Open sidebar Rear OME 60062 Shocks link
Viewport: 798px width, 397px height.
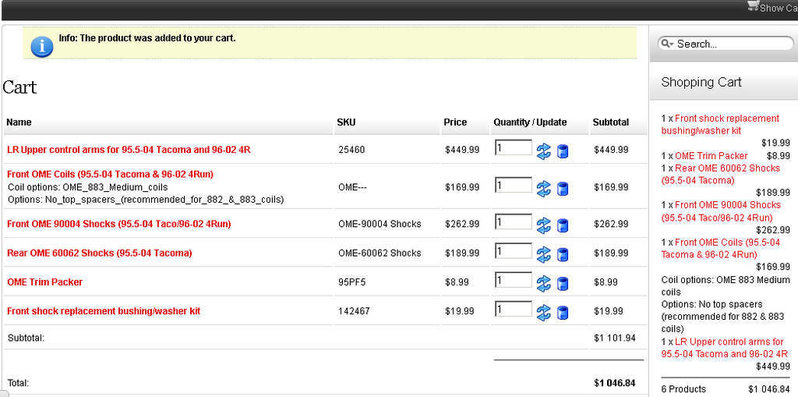720,174
